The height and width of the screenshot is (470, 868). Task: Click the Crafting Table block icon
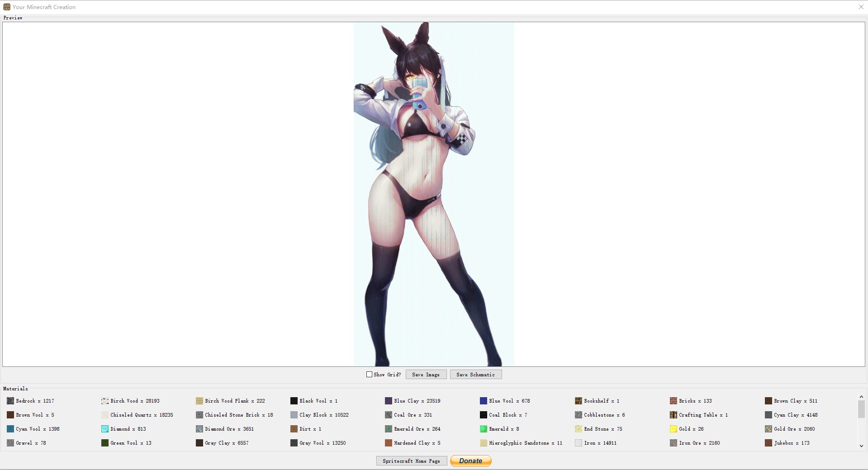click(x=674, y=415)
